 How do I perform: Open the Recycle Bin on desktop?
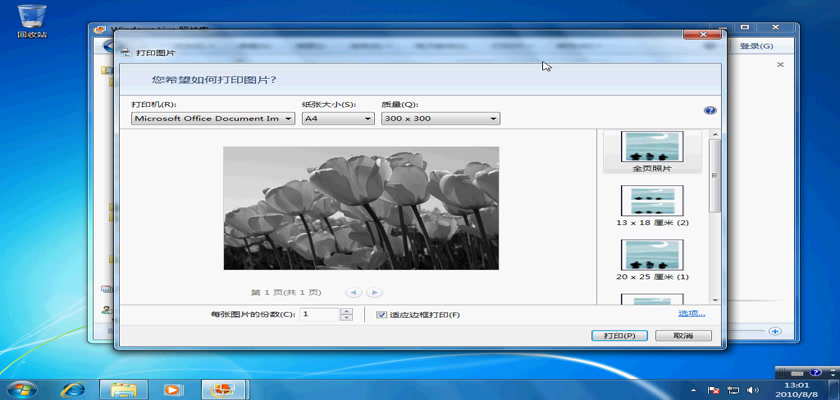31,17
